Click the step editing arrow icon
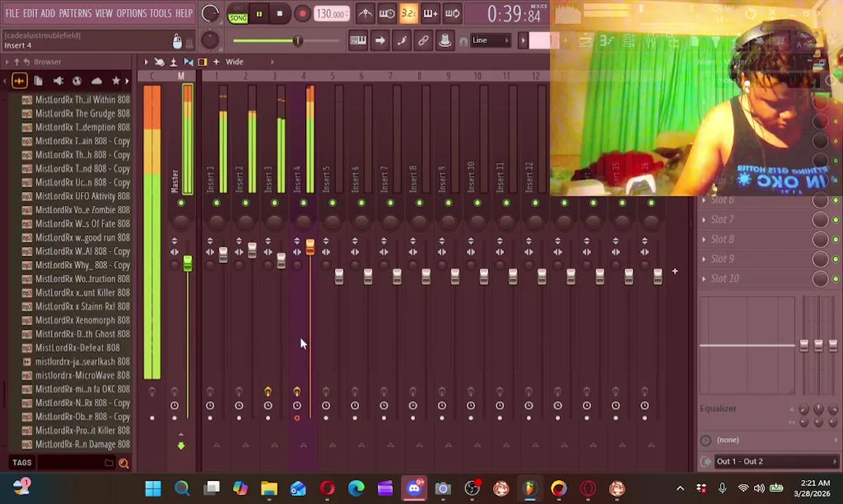The image size is (843, 504). click(x=379, y=41)
